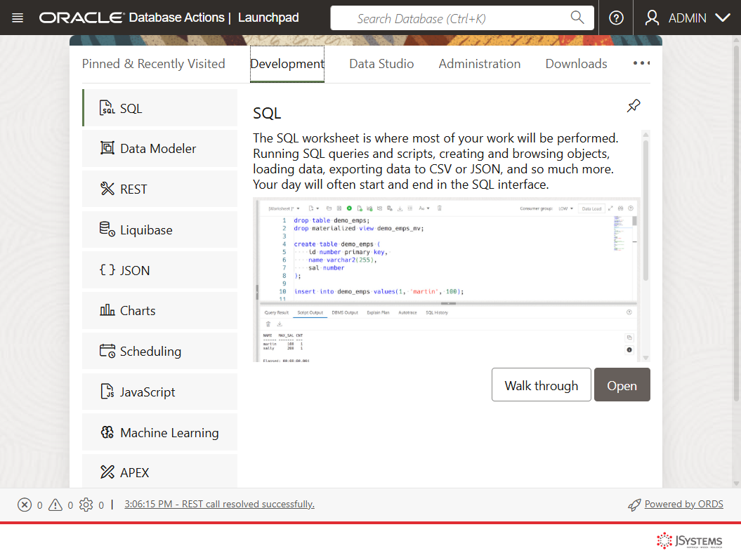
Task: Click the Walk through button
Action: pyautogui.click(x=541, y=385)
